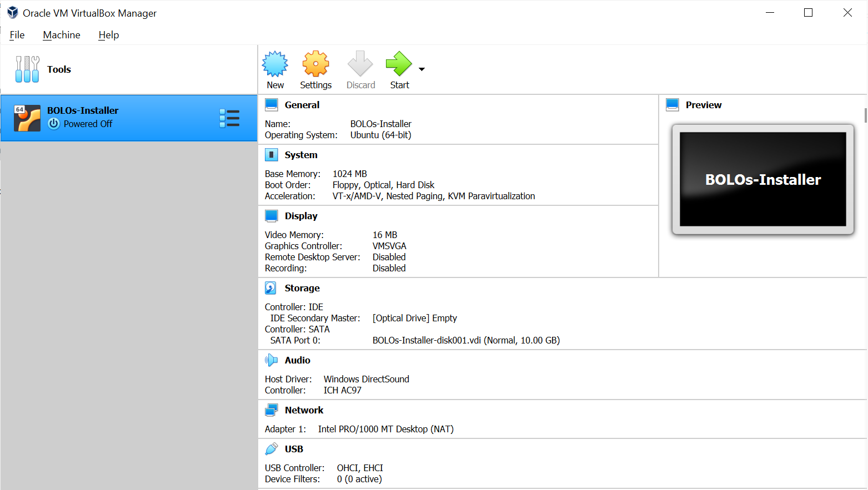The image size is (868, 490).
Task: Click the BOLOs-Installer preview thumbnail
Action: pos(762,179)
